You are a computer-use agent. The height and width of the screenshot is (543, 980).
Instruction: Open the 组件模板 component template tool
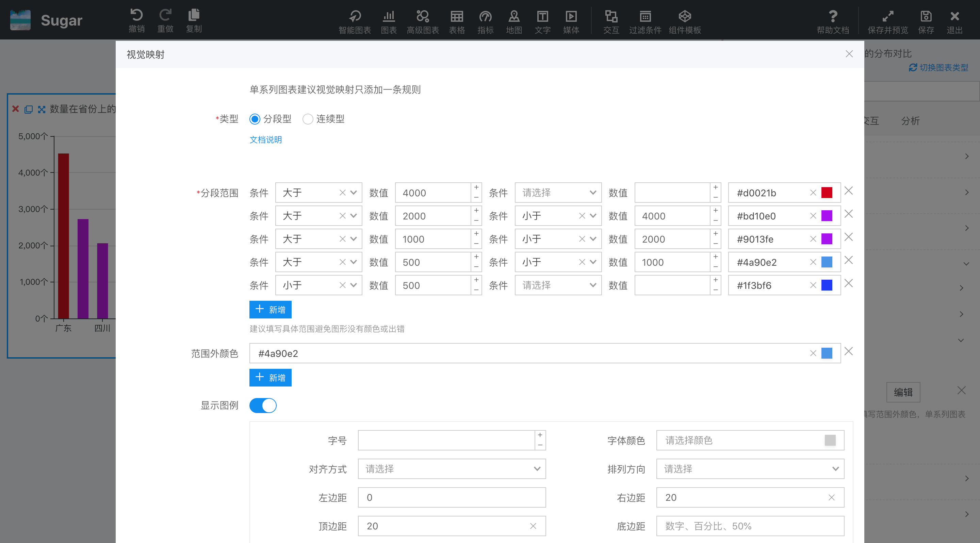click(x=685, y=22)
